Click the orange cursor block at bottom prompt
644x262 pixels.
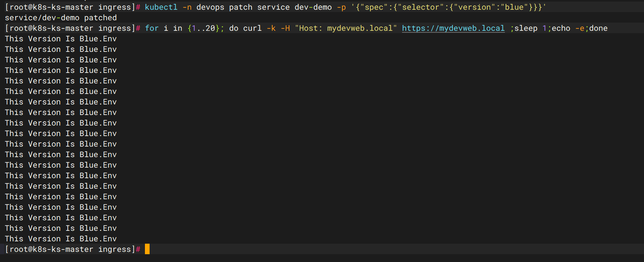tap(147, 249)
